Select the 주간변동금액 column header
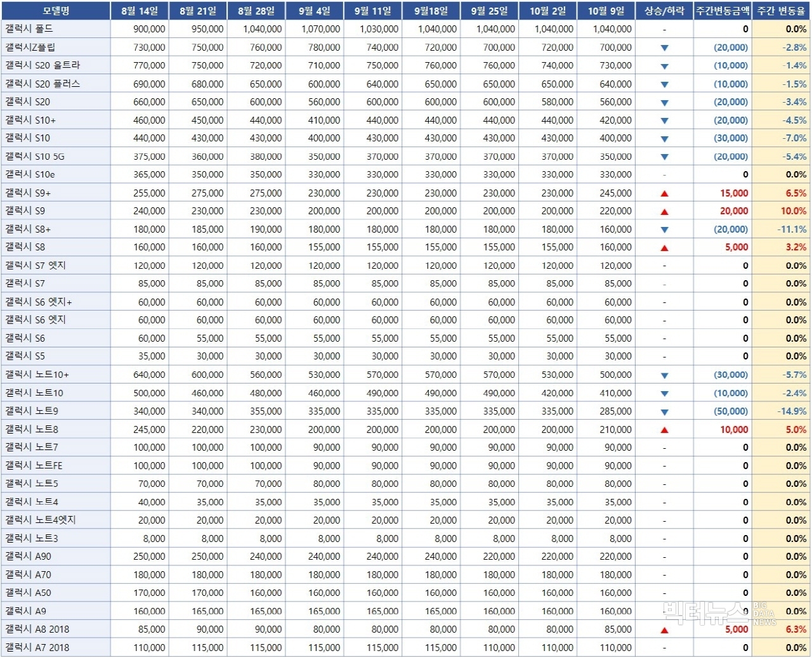812x658 pixels. [x=723, y=11]
